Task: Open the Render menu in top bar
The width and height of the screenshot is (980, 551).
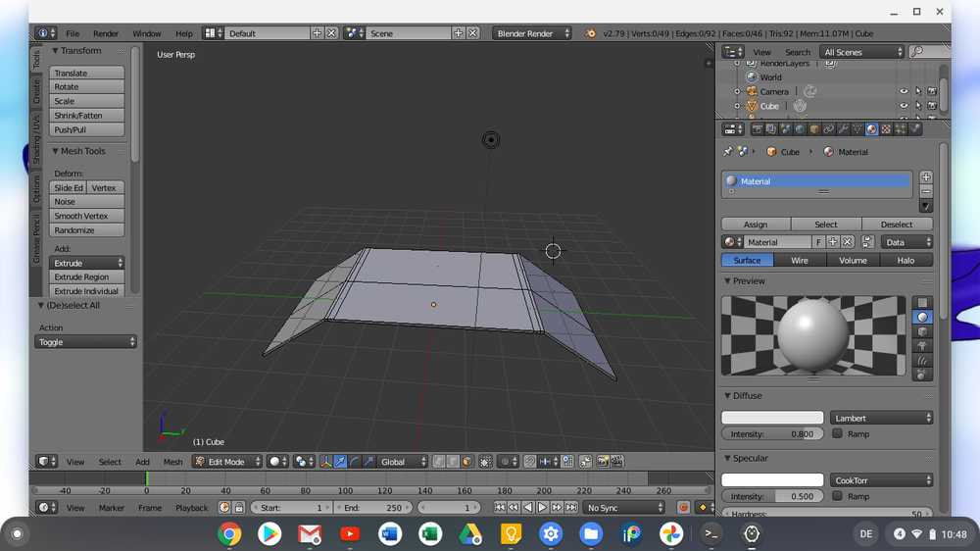Action: coord(106,33)
